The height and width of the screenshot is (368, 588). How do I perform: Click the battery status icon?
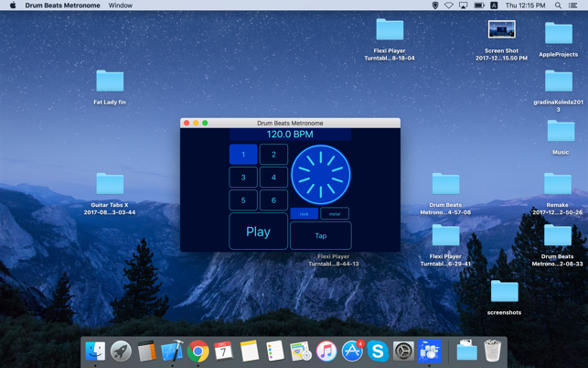tap(479, 5)
